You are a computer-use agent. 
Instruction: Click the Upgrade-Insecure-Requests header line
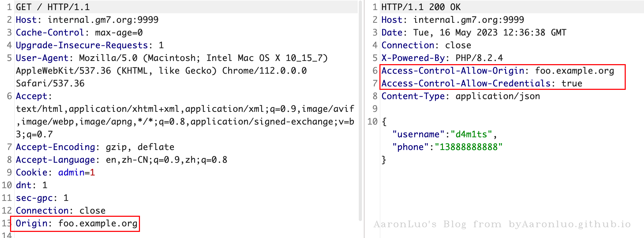point(89,45)
